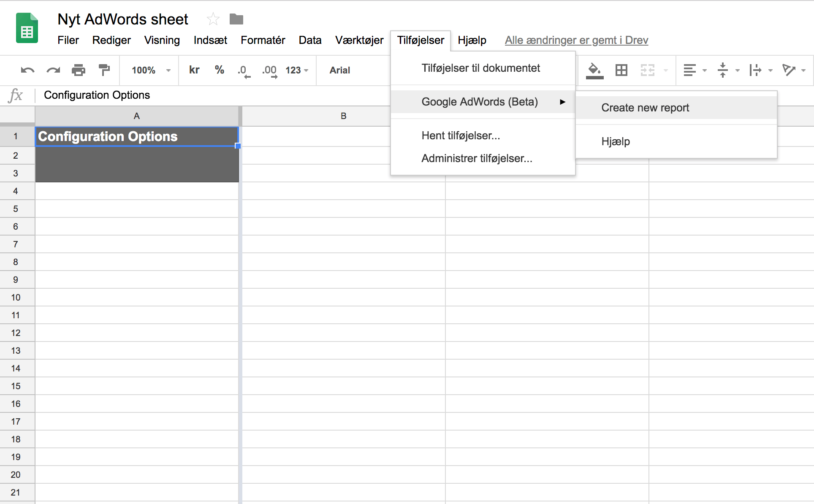This screenshot has height=504, width=814.
Task: Select row 10 header
Action: [x=17, y=297]
